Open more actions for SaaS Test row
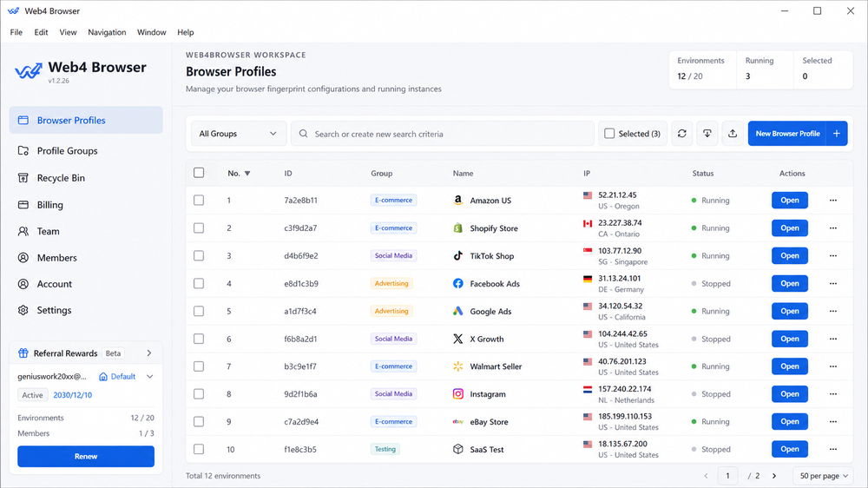Image resolution: width=868 pixels, height=488 pixels. tap(833, 449)
